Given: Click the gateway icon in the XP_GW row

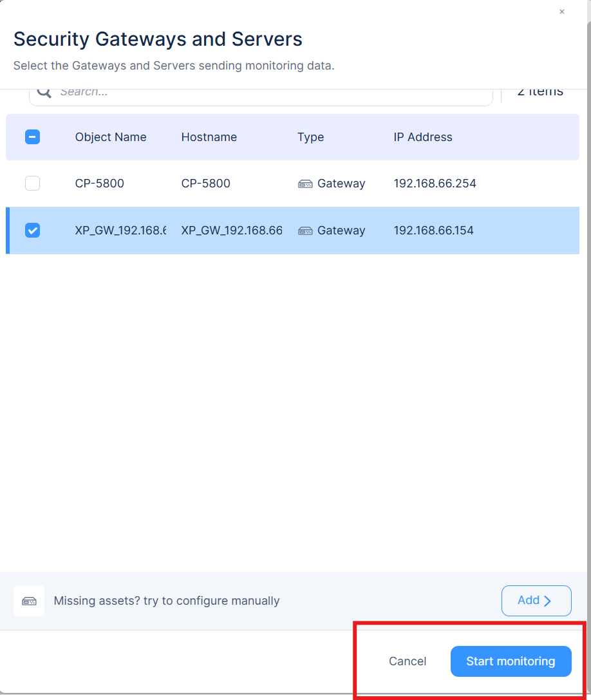Looking at the screenshot, I should pos(305,231).
